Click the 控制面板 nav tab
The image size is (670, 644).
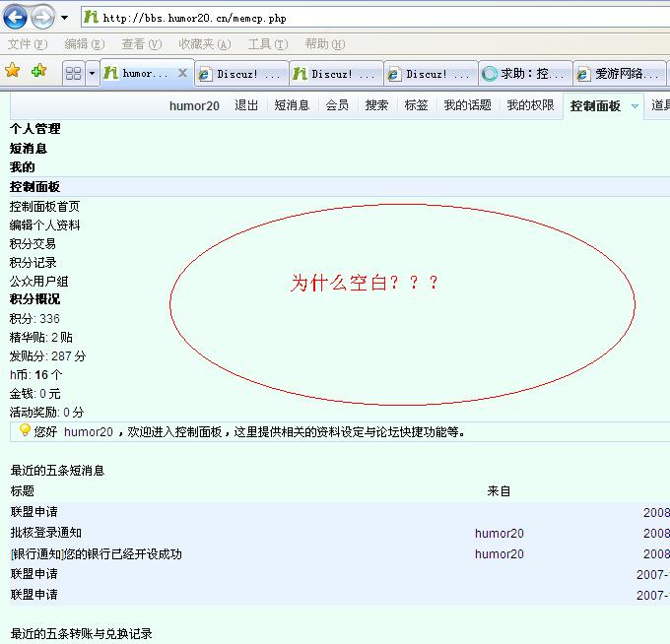pos(595,106)
